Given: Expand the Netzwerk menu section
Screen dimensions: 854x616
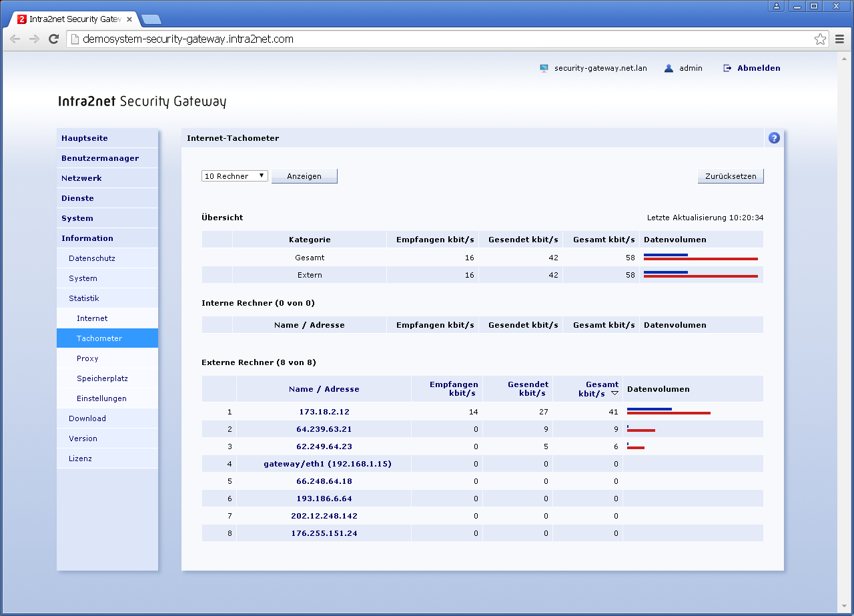Looking at the screenshot, I should (x=81, y=178).
